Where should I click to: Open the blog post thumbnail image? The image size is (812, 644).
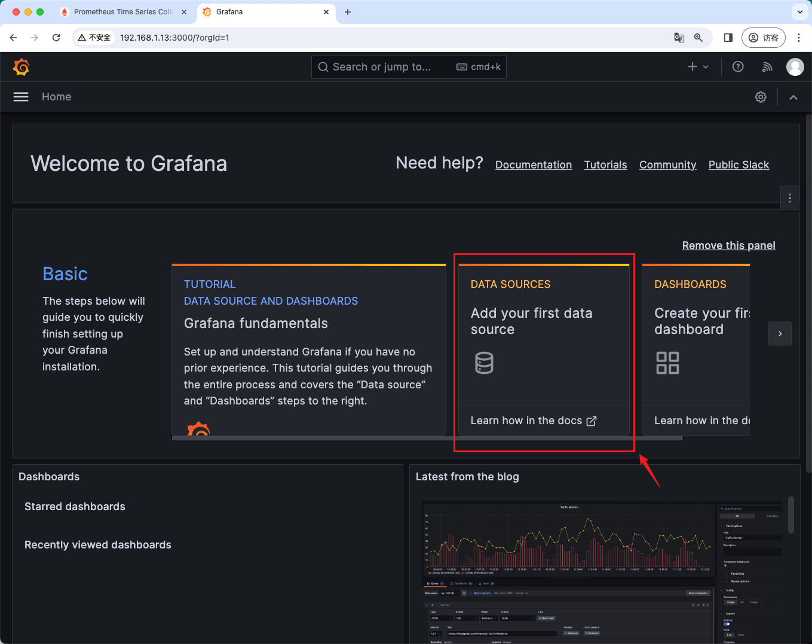(x=602, y=572)
